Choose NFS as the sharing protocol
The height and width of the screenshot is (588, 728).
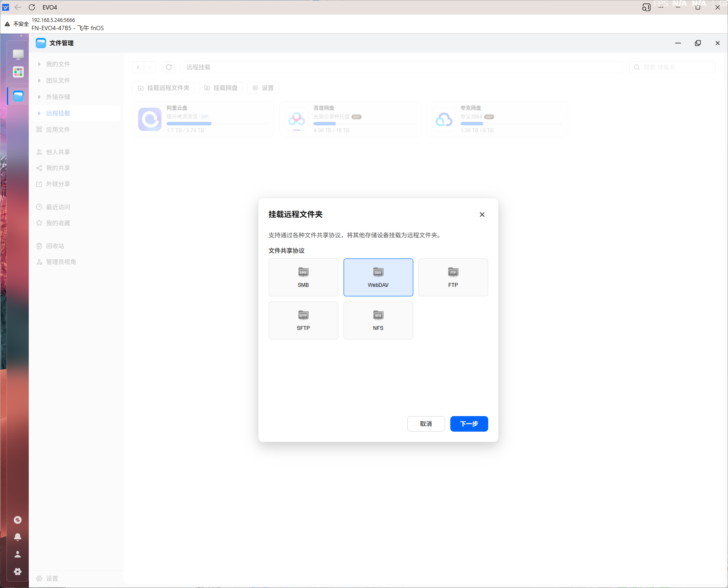coord(378,320)
